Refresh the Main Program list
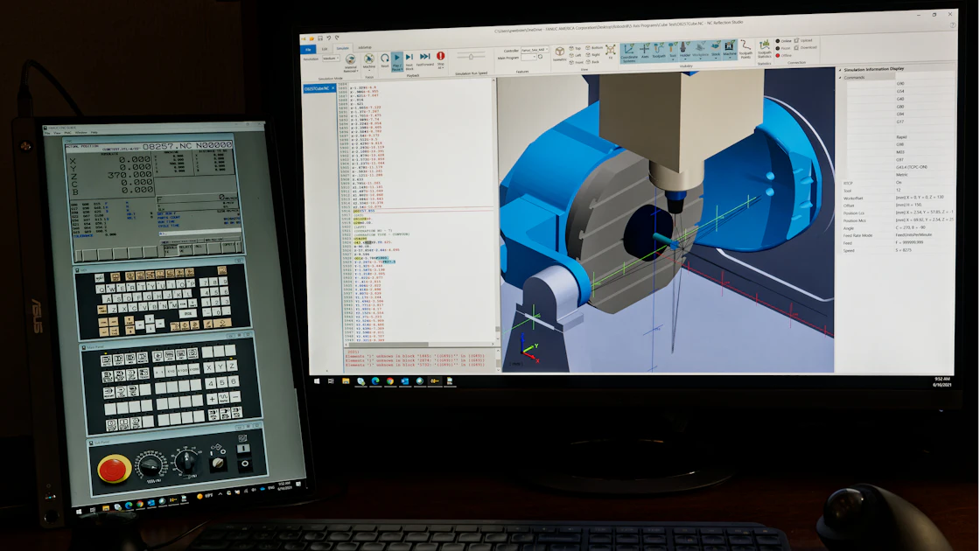 click(540, 57)
